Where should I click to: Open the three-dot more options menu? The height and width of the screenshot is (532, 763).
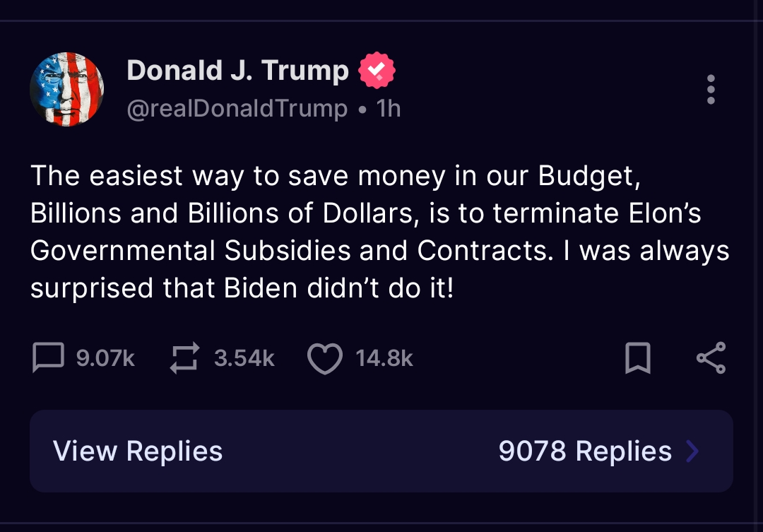point(711,90)
